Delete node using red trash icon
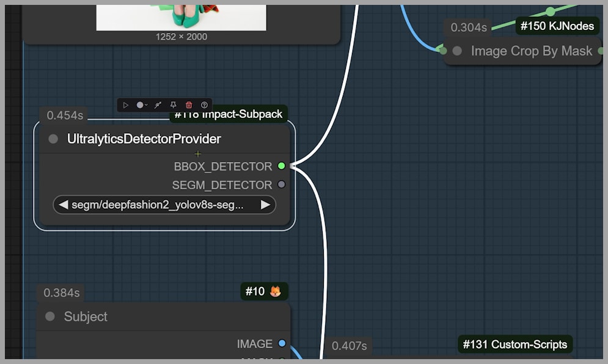 pos(189,105)
